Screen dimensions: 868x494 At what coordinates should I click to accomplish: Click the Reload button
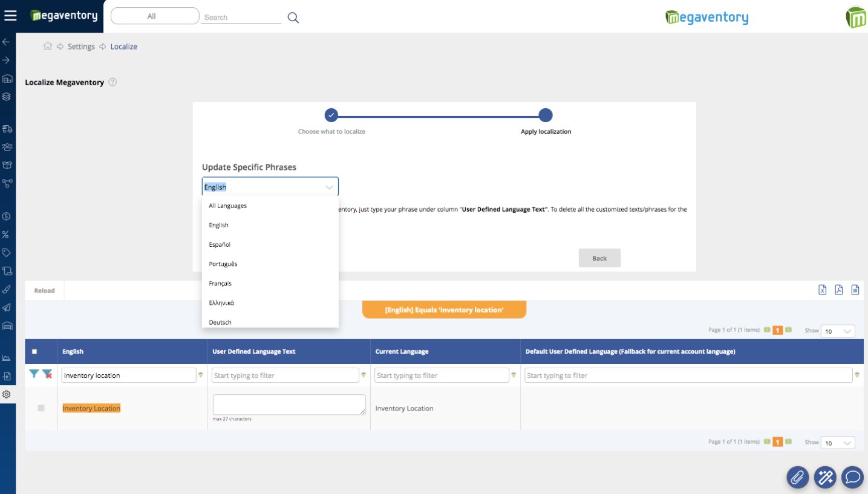tap(44, 291)
